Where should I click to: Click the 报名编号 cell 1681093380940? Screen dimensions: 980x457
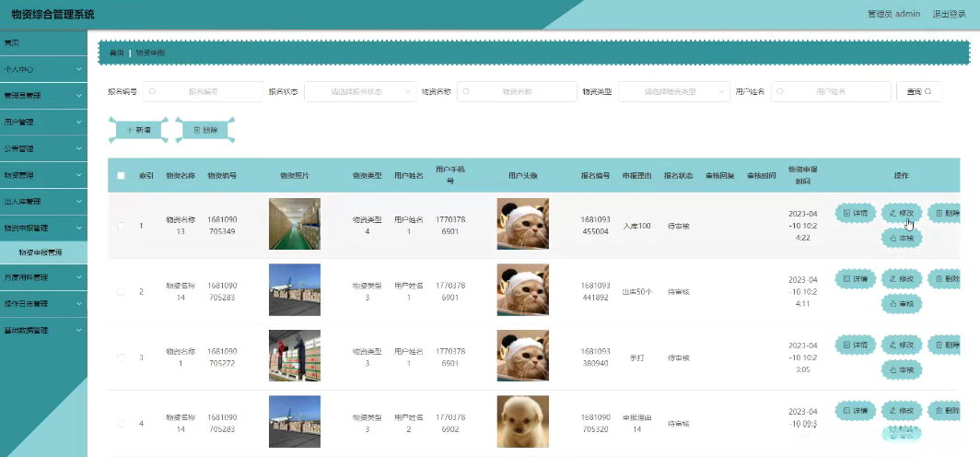point(595,357)
